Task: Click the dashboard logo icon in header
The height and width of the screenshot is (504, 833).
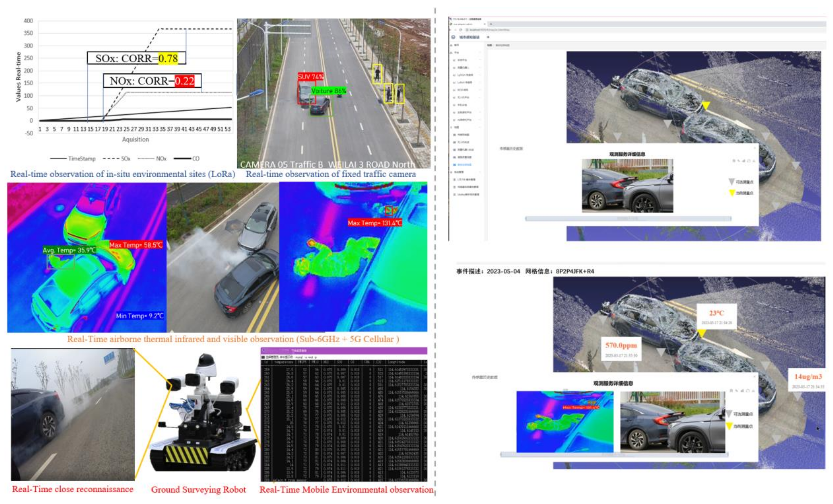Action: coord(453,37)
